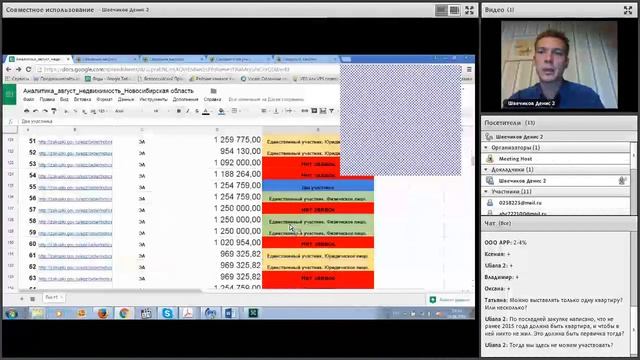Open the all sheets list icon

pyautogui.click(x=33, y=299)
